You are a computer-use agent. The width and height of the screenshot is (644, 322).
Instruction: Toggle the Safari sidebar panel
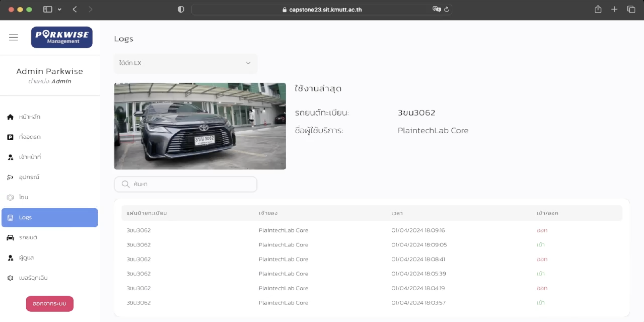[47, 9]
